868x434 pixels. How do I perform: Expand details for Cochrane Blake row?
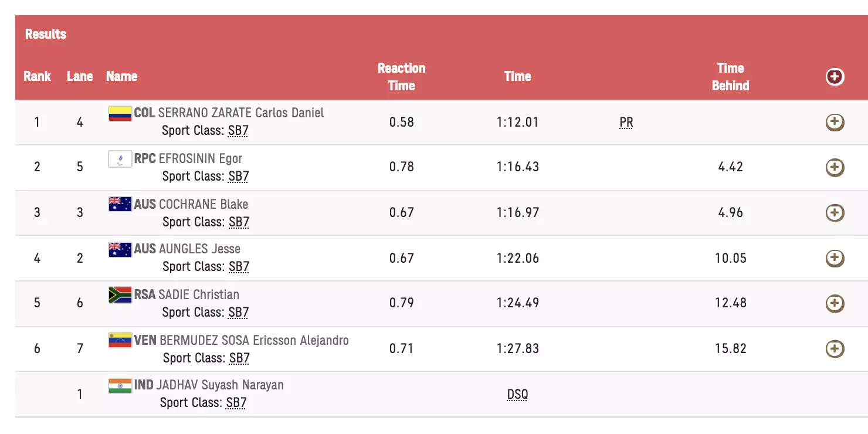[835, 212]
